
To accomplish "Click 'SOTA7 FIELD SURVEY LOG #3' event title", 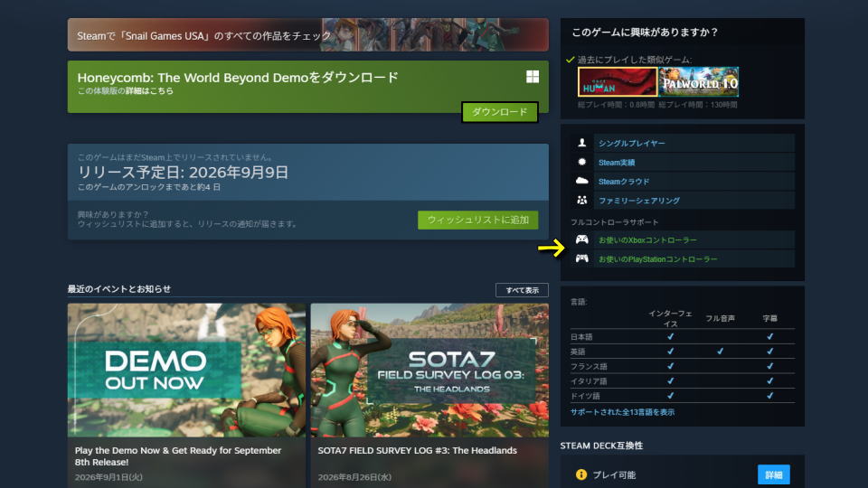I will [417, 450].
